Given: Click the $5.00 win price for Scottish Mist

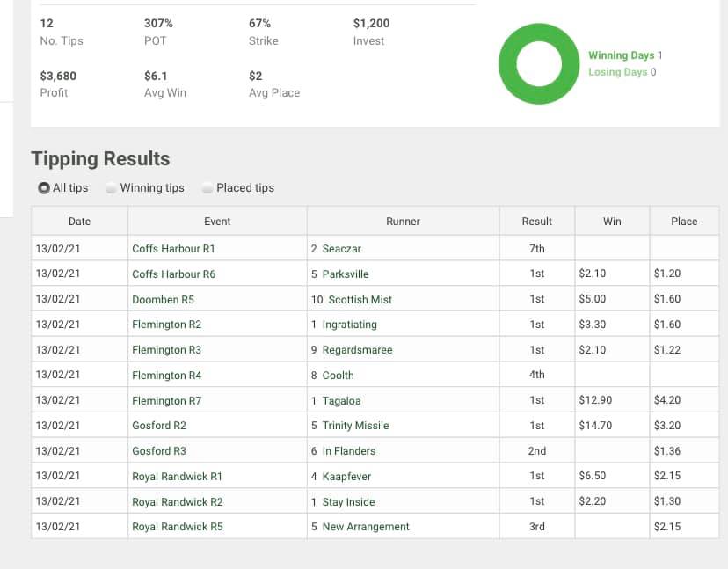Looking at the screenshot, I should point(593,299).
